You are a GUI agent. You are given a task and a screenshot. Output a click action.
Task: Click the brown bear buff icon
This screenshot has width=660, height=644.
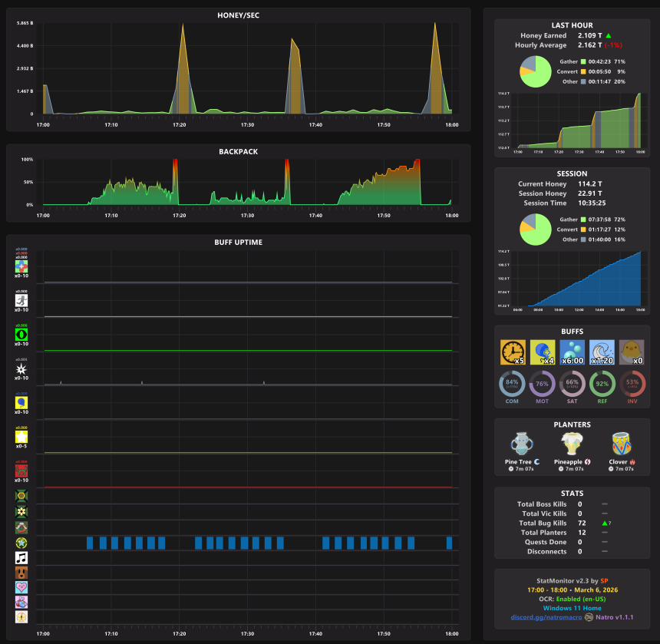tap(21, 573)
